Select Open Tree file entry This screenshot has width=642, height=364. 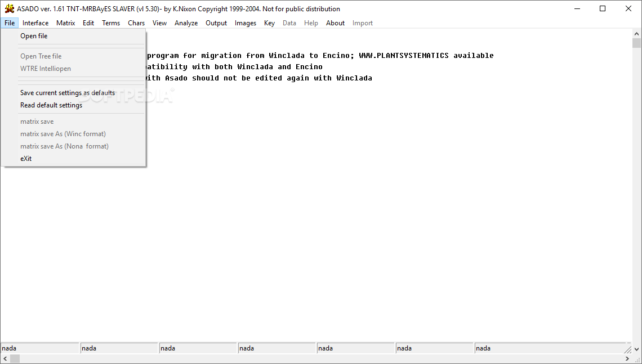[x=73, y=56]
